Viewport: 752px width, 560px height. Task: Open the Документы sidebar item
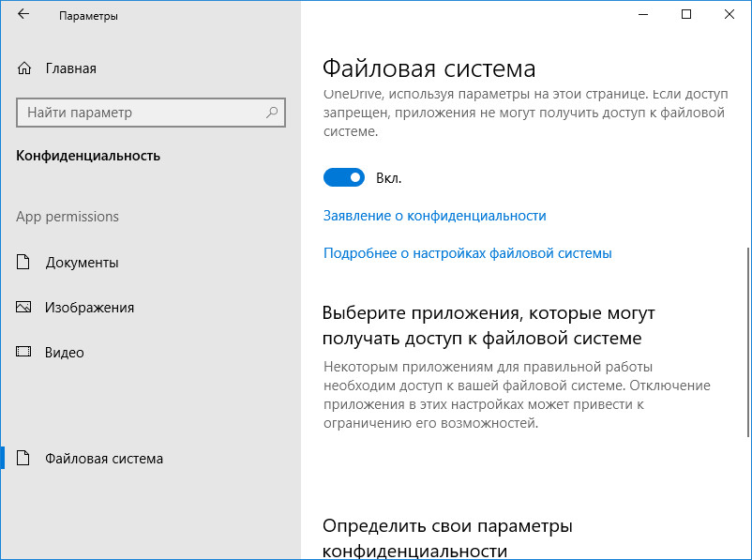click(151, 263)
